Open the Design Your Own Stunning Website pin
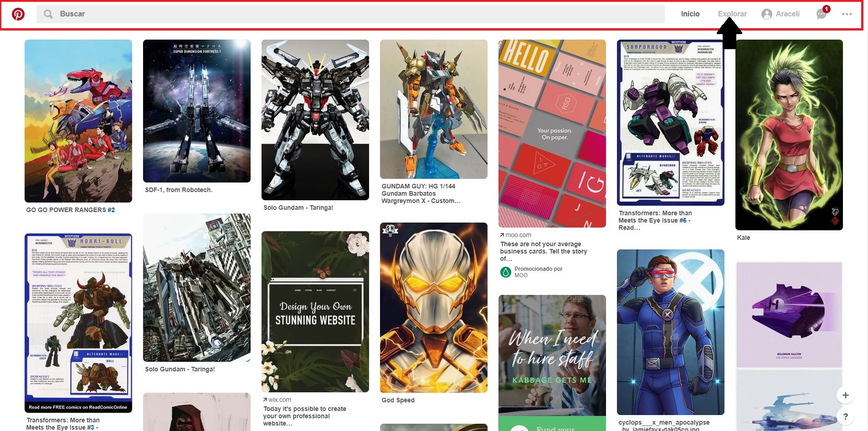Screen dimensions: 868x431 [315, 312]
